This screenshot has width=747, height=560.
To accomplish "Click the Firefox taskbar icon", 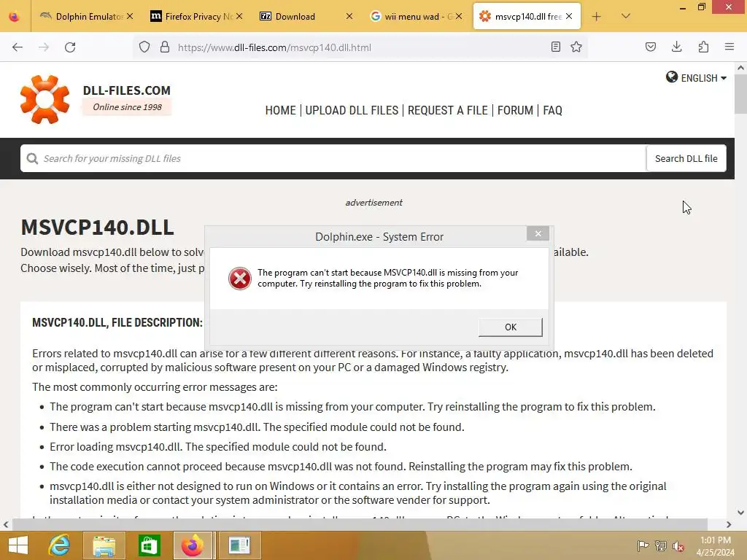I will (193, 545).
